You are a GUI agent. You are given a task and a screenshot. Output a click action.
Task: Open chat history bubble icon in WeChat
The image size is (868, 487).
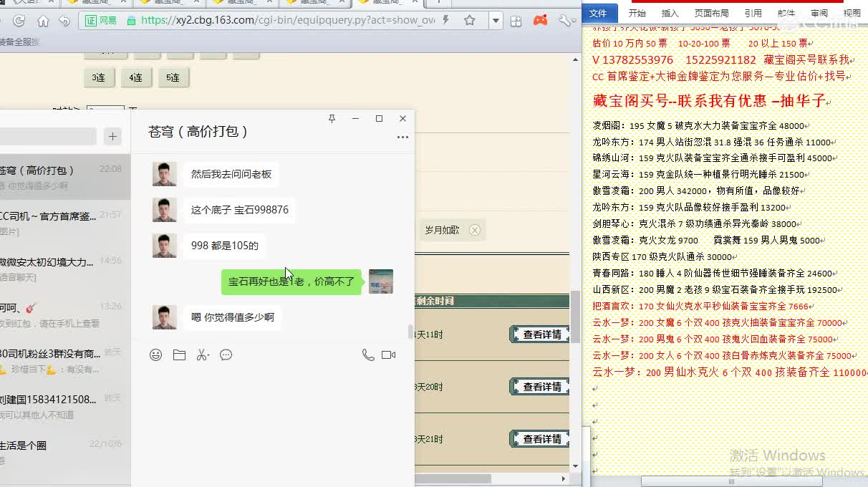tap(226, 355)
